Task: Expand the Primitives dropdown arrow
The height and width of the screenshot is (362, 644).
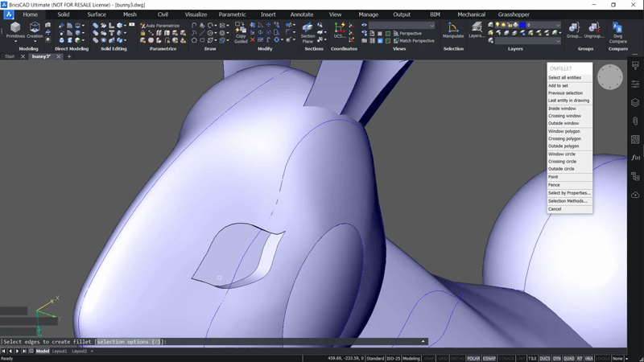Action: tap(15, 42)
